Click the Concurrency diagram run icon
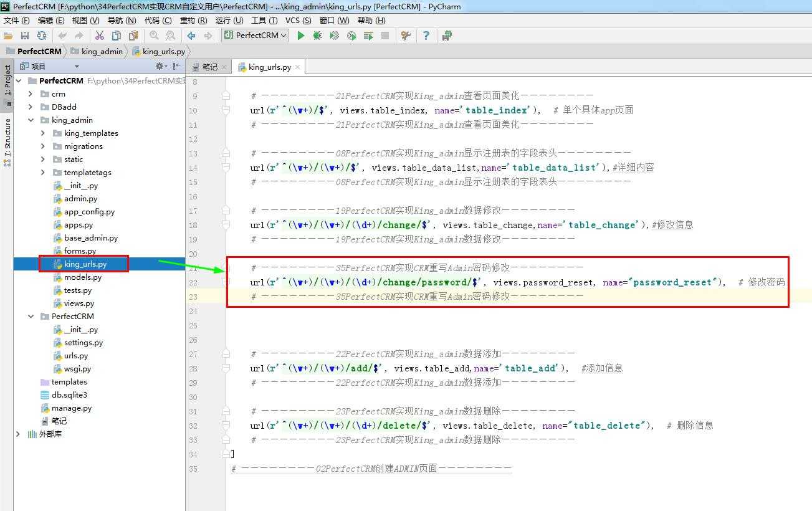Screen dimensions: 812x511 coord(368,36)
